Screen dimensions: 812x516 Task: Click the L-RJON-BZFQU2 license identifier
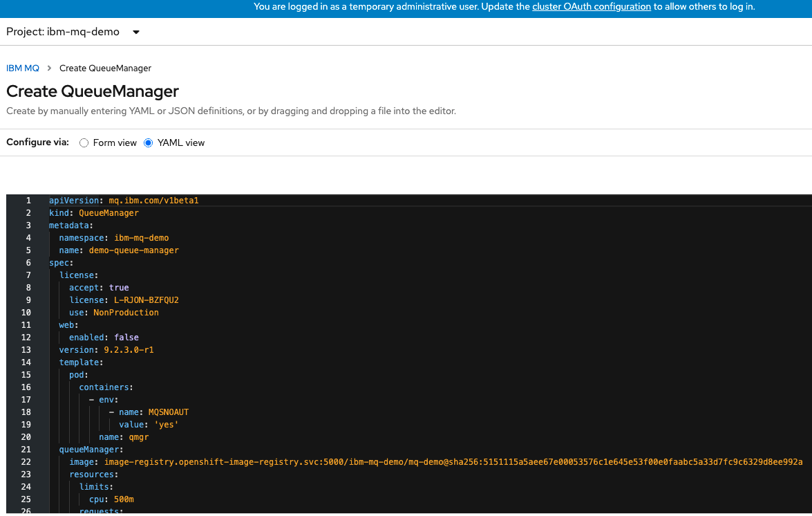[x=146, y=300]
